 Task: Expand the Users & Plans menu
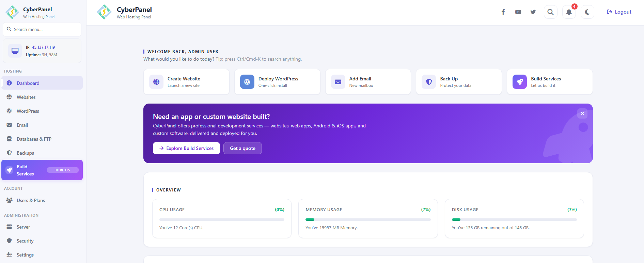point(42,200)
